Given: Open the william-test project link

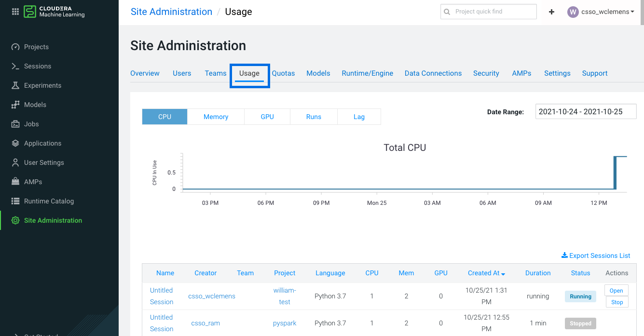Looking at the screenshot, I should click(x=285, y=296).
